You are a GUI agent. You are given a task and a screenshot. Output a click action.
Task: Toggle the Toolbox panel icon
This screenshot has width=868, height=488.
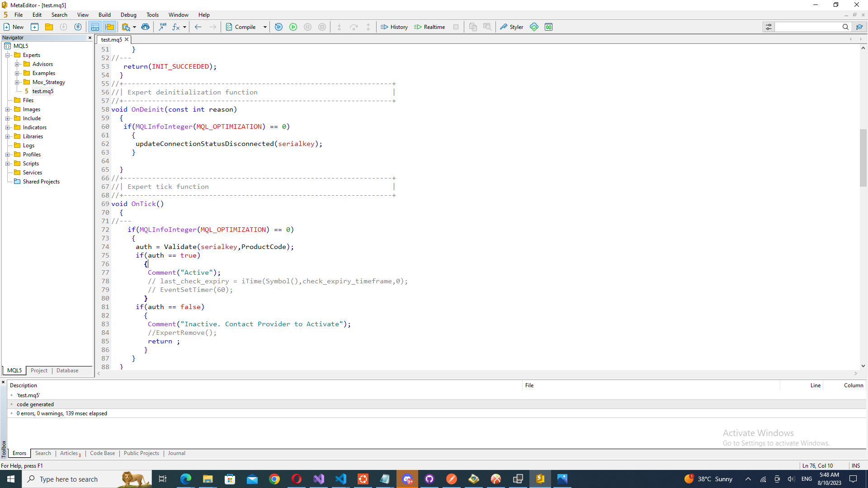(95, 27)
